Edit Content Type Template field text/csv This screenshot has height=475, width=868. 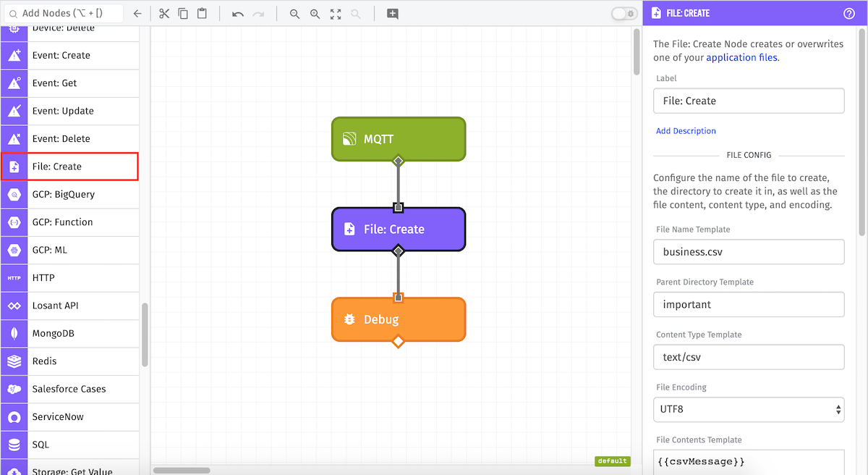(x=749, y=357)
